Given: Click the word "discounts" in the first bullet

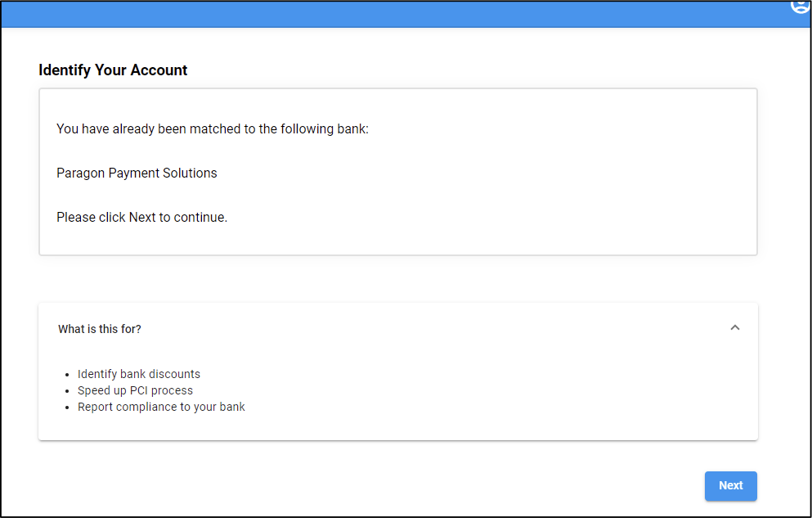Looking at the screenshot, I should point(174,374).
